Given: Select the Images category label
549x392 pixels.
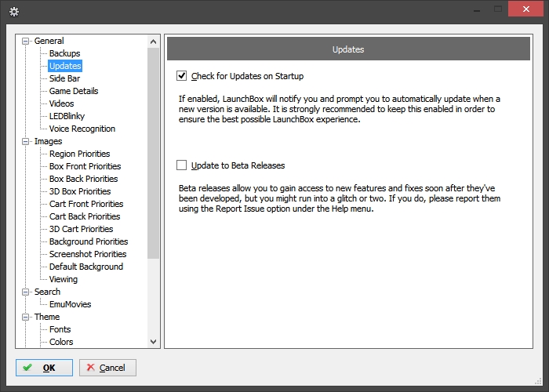Looking at the screenshot, I should pyautogui.click(x=48, y=141).
